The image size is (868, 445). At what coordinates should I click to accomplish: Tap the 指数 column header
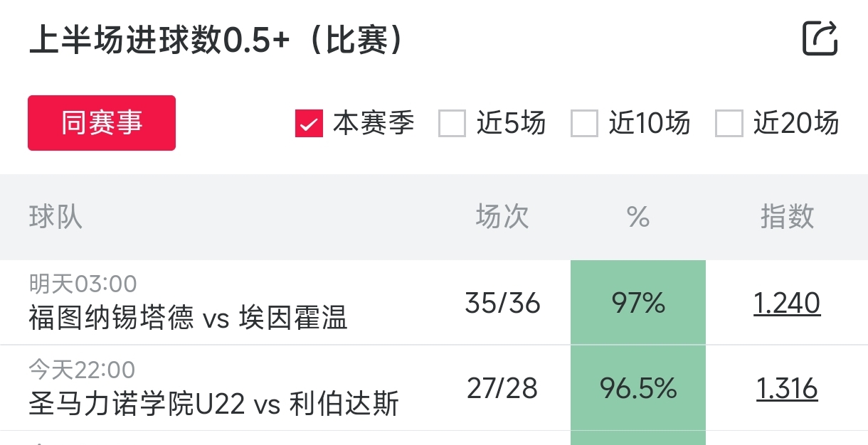(x=787, y=217)
